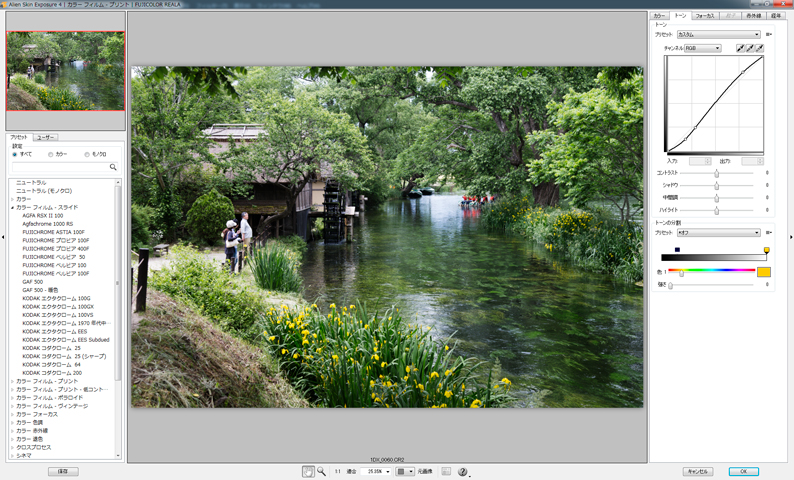Pick the black point eyedropper
This screenshot has height=480, width=794.
740,48
